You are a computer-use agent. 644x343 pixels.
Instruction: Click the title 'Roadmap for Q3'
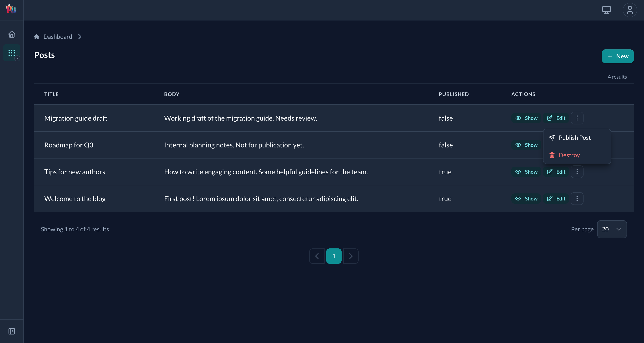[69, 145]
